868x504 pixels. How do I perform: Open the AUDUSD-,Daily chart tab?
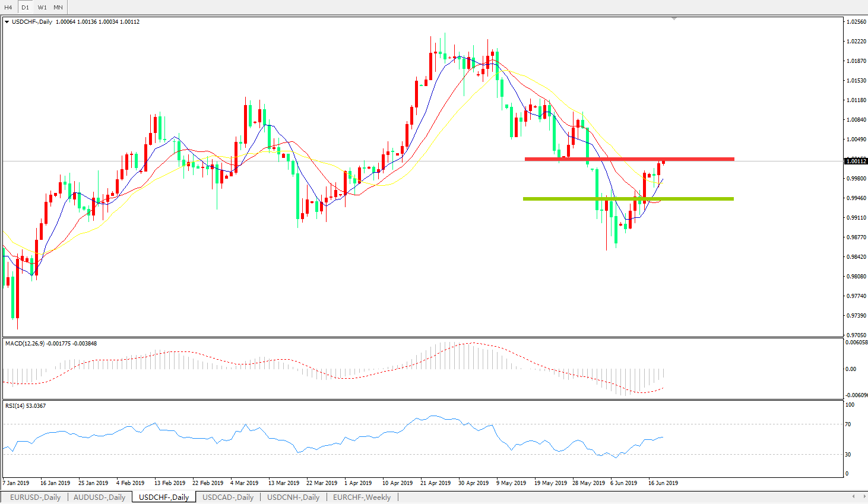pos(99,497)
